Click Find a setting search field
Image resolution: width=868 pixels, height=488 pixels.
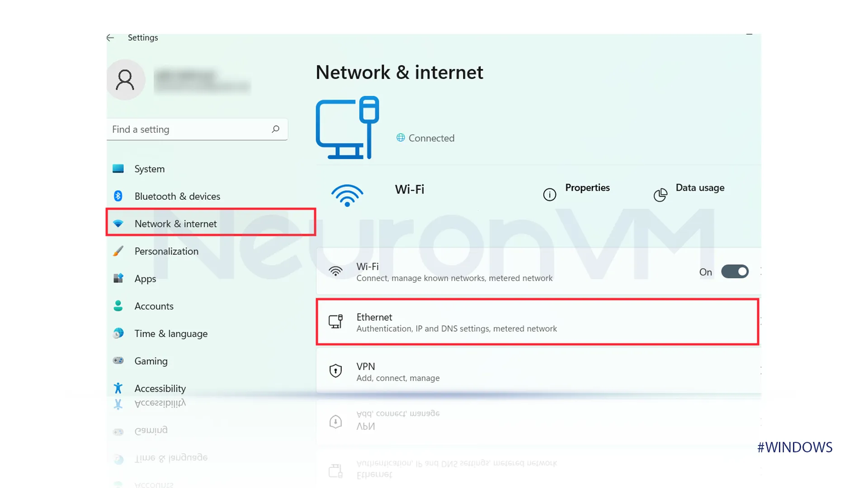(x=195, y=129)
